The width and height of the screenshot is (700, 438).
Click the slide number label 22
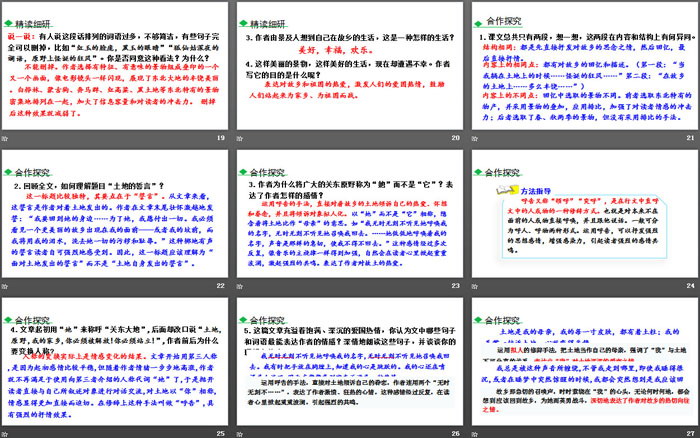(221, 285)
